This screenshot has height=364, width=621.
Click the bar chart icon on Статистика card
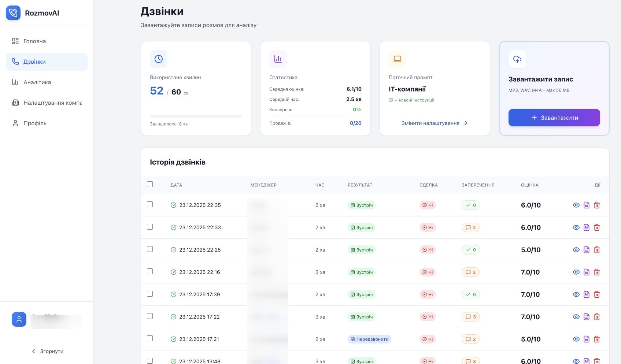point(278,59)
